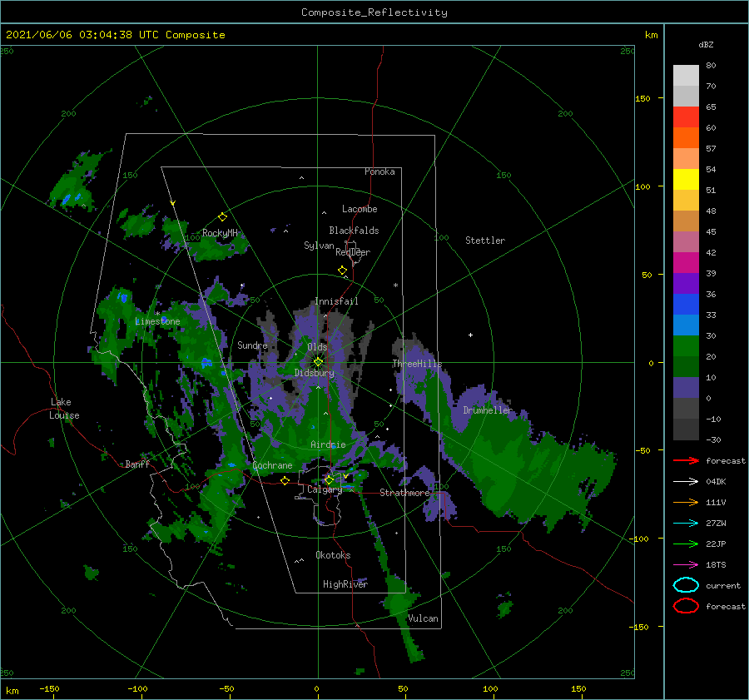Click the Lacombe label
The height and width of the screenshot is (700, 749).
360,209
